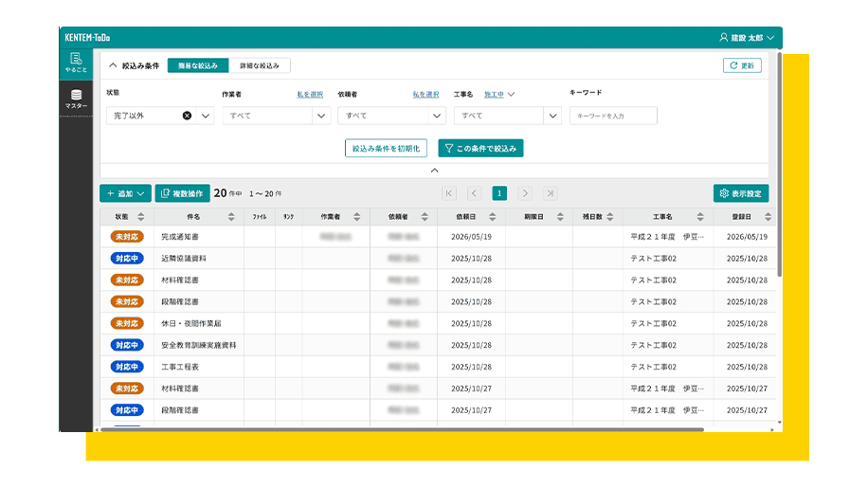This screenshot has width=868, height=488.
Task: Click the 2026/05/19 依頼日 cell
Action: [471, 237]
